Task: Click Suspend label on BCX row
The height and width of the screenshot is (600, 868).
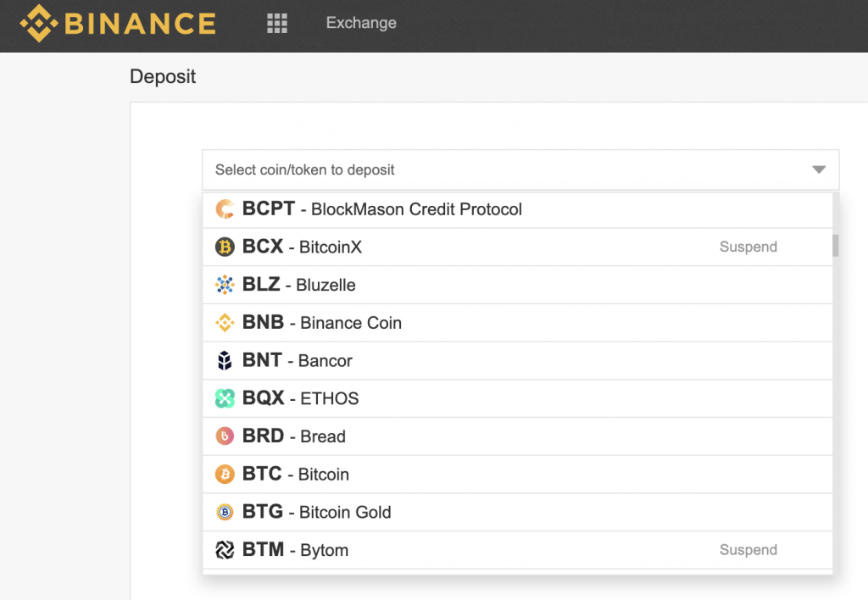Action: pos(748,247)
